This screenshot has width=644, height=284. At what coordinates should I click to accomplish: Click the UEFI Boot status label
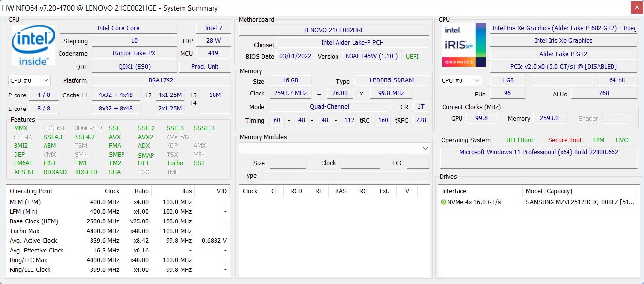coord(520,140)
